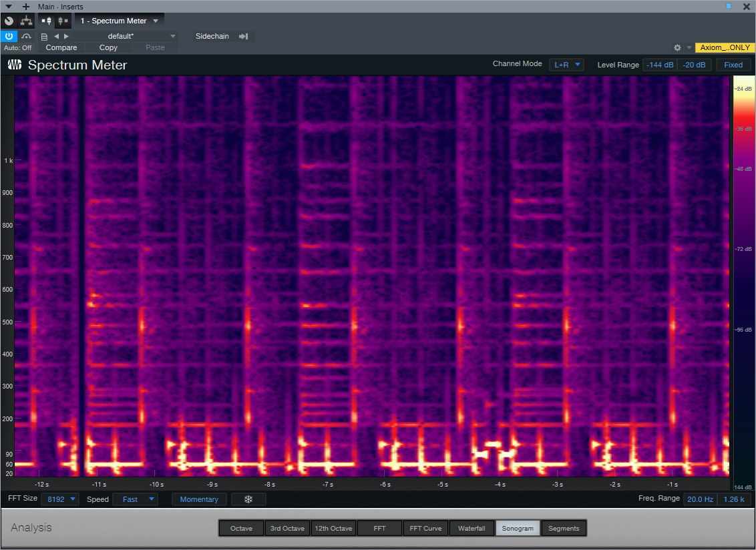Open the Speed Fast dropdown
This screenshot has height=550, width=756.
coord(136,499)
